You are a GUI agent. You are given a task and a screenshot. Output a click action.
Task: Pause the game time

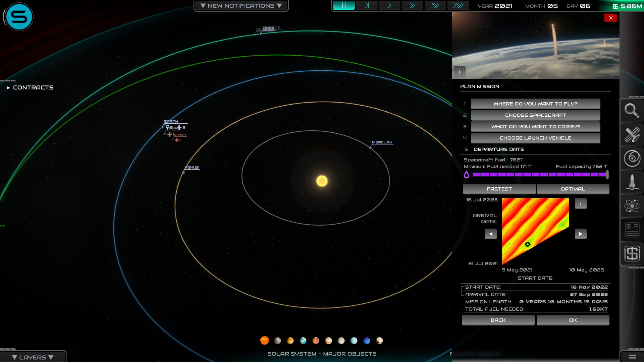pos(344,6)
